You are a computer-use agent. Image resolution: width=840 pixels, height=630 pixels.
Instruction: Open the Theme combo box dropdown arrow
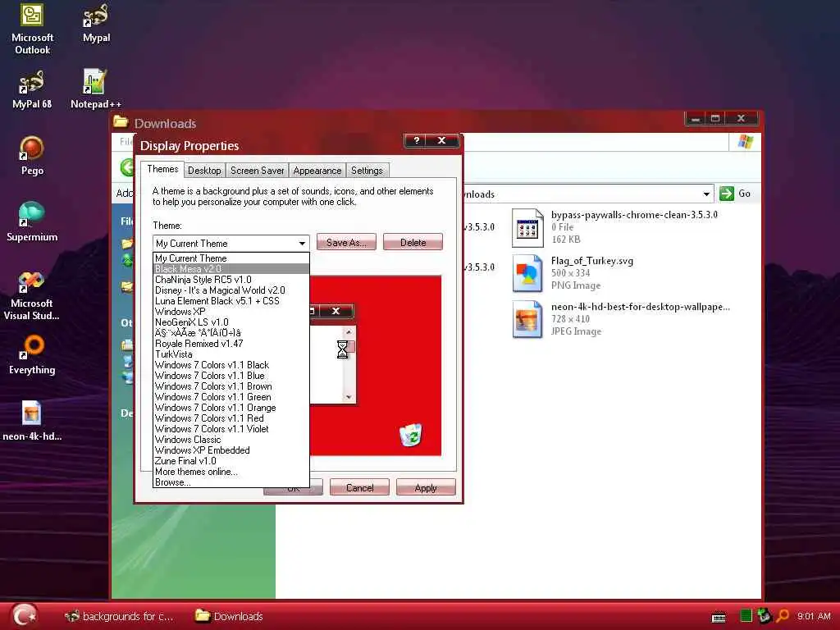point(302,243)
